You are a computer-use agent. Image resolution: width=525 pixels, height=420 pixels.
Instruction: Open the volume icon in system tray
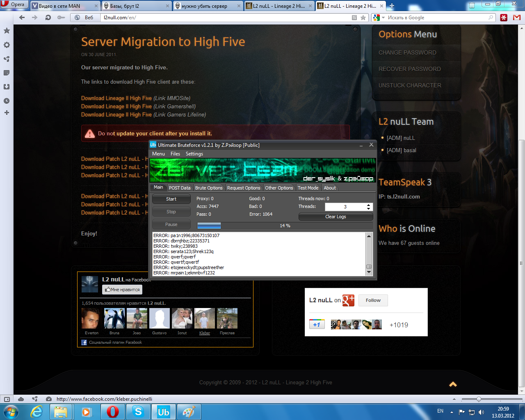click(x=482, y=412)
